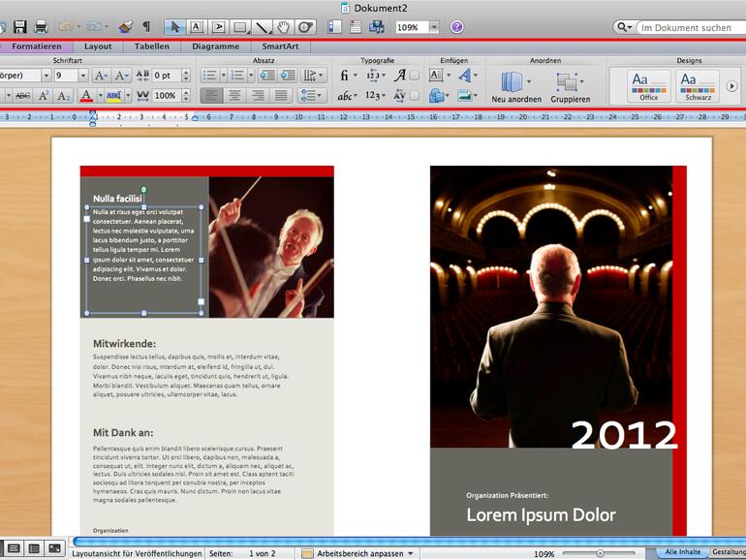Open the media browser icon
746x560 pixels.
click(x=377, y=27)
